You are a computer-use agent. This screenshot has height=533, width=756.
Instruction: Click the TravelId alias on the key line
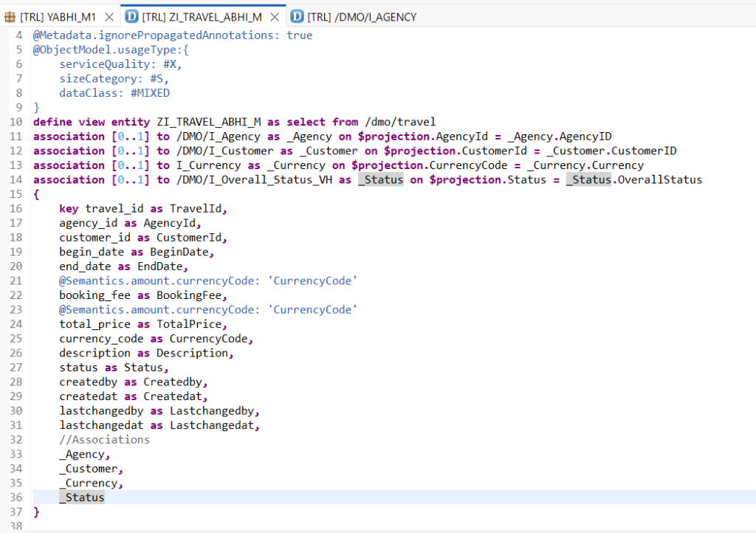click(196, 209)
